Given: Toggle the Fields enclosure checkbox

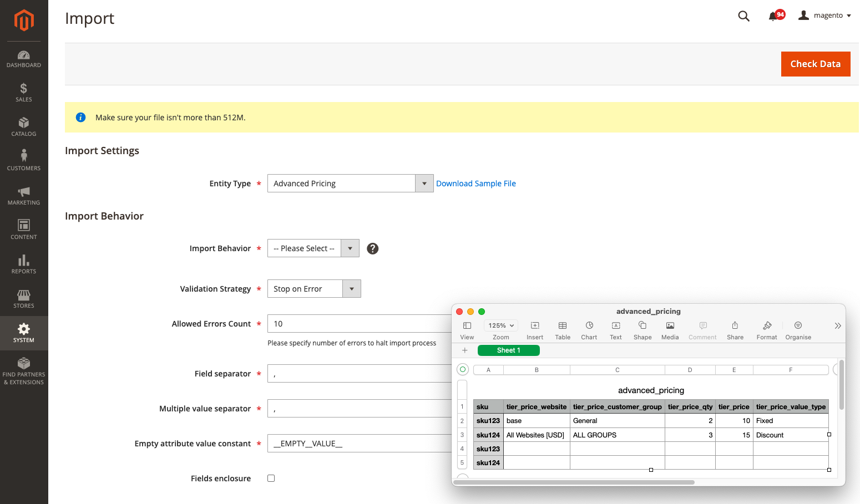Looking at the screenshot, I should (271, 478).
